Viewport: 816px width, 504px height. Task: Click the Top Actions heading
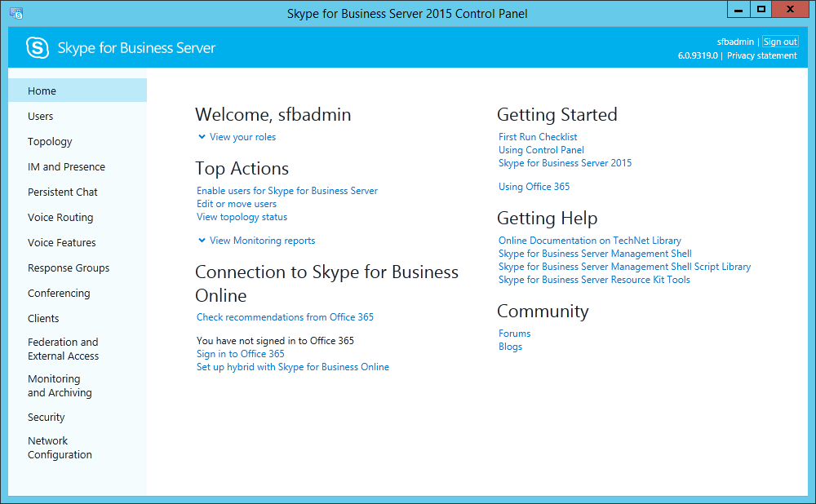[x=242, y=169]
